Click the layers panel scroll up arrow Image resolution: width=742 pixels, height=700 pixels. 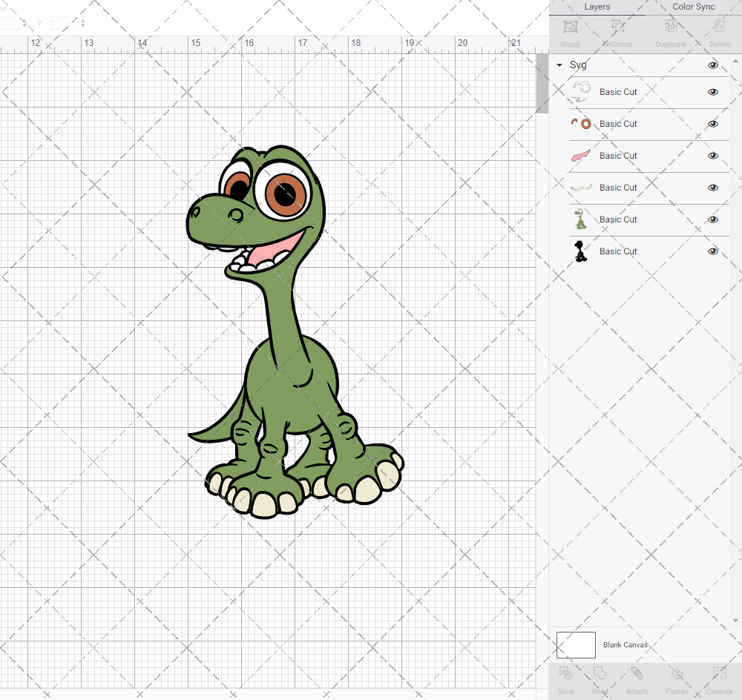click(x=735, y=62)
